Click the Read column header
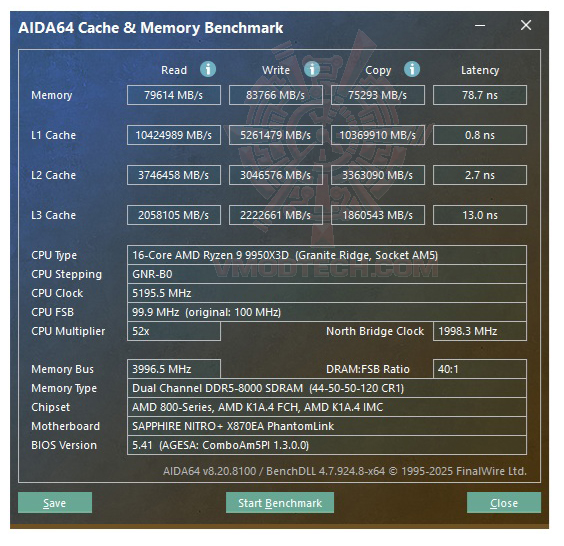The image size is (564, 546). pos(174,70)
